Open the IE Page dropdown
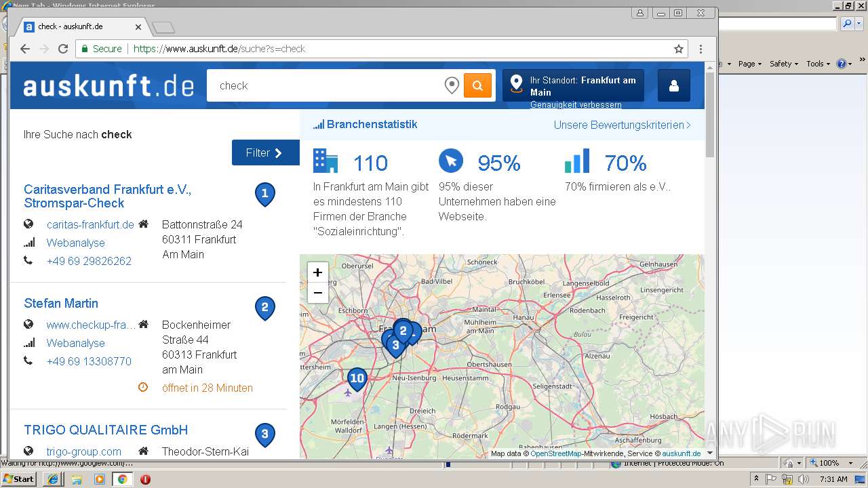 coord(749,64)
